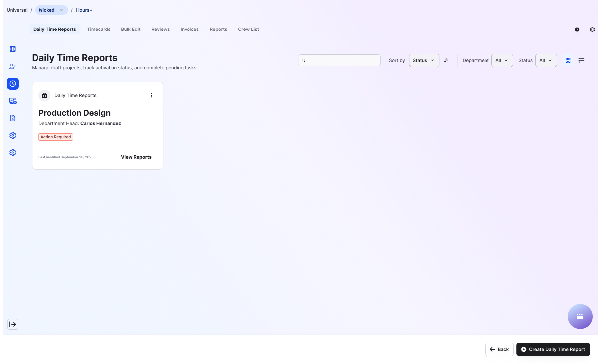Click the clock Hours icon in sidebar
This screenshot has height=364, width=598.
pos(13,84)
